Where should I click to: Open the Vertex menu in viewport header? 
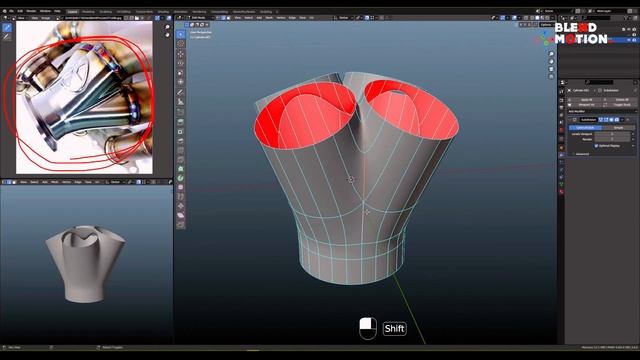281,18
